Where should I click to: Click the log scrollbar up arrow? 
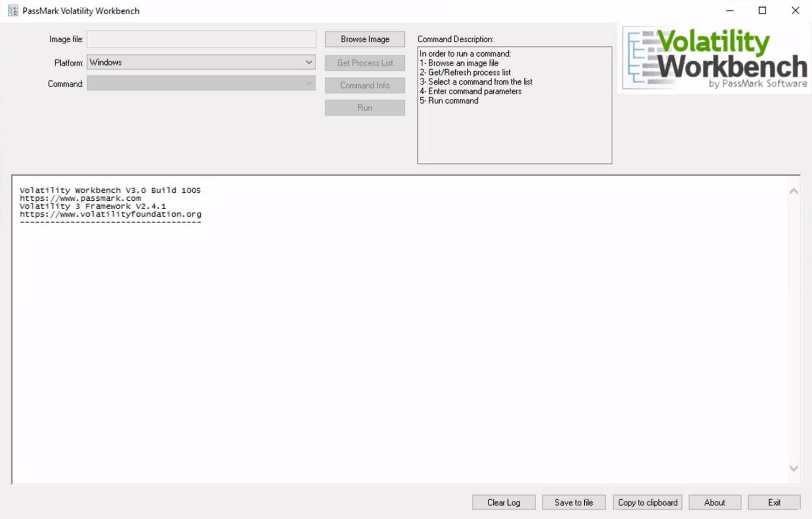pos(794,191)
